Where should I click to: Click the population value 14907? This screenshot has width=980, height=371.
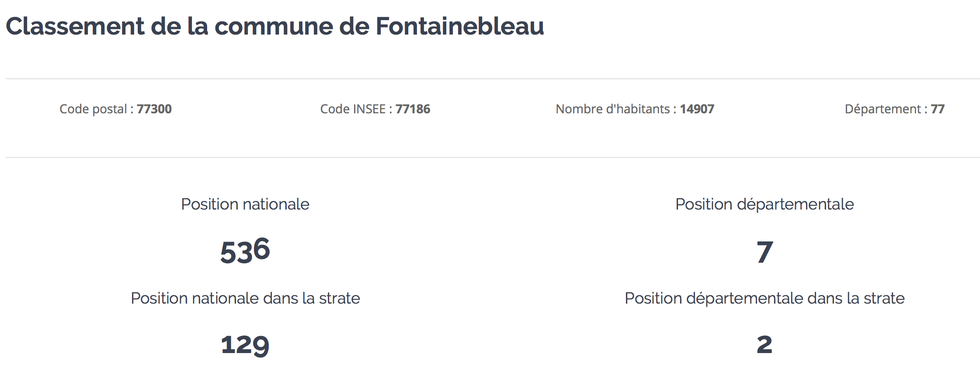coord(697,109)
